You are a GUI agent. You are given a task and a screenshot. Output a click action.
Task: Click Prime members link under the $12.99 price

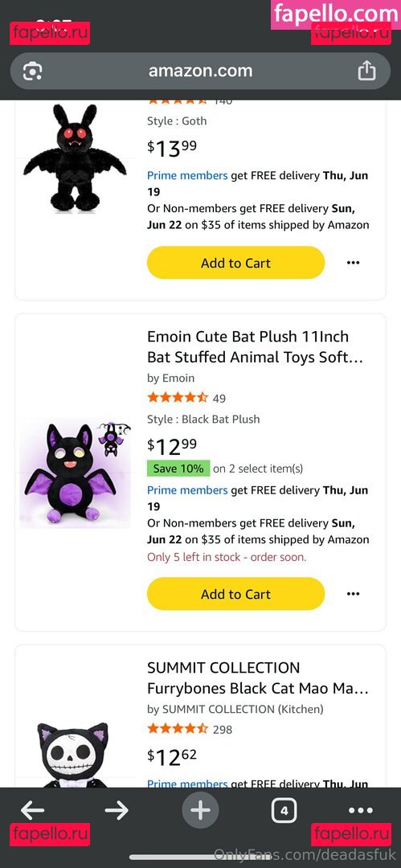click(187, 490)
